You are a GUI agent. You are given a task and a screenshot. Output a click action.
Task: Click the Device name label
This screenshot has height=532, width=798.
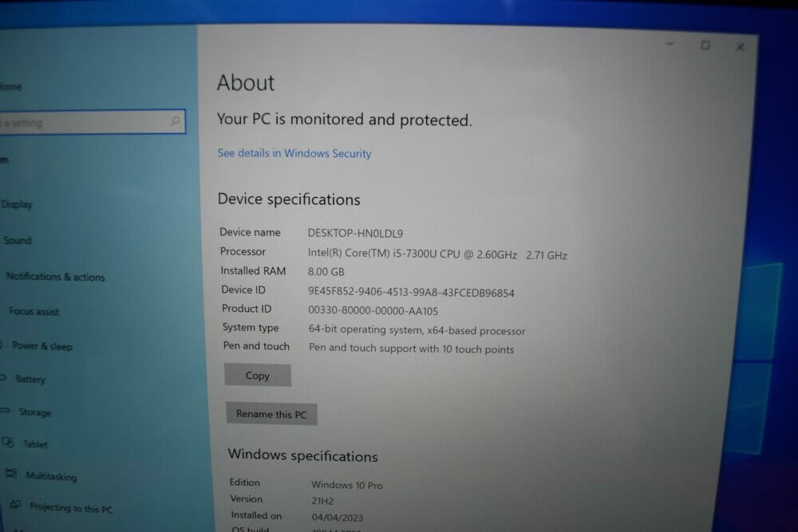250,232
